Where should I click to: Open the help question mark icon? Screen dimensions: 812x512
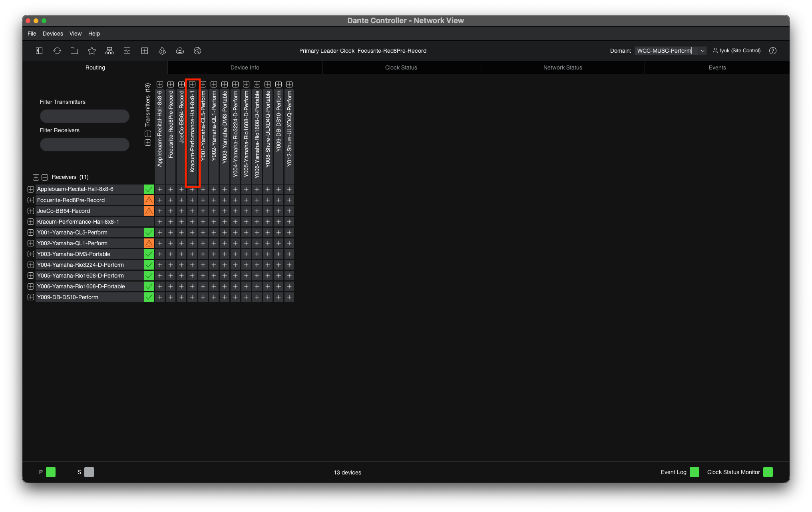pyautogui.click(x=773, y=51)
